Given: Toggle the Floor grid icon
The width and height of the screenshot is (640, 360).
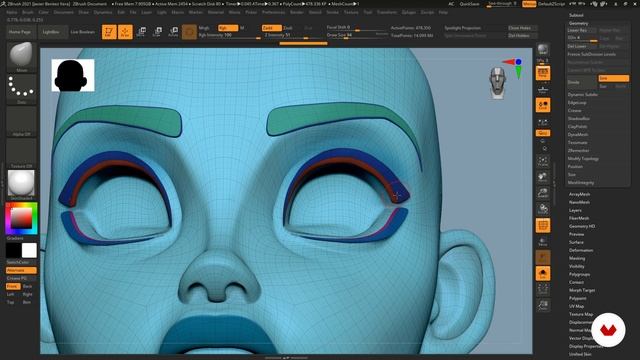Looking at the screenshot, I should pyautogui.click(x=542, y=89).
